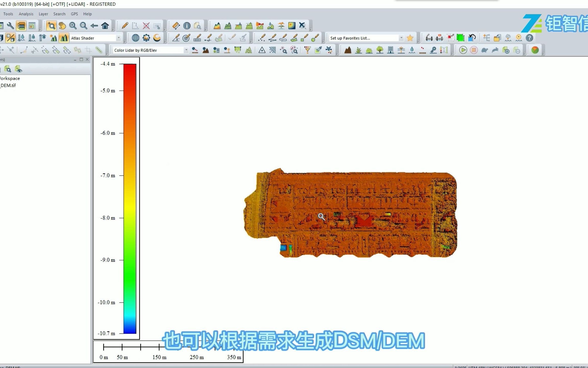The image size is (588, 368).
Task: Open the Atlas Shader dropdown
Action: pos(118,38)
